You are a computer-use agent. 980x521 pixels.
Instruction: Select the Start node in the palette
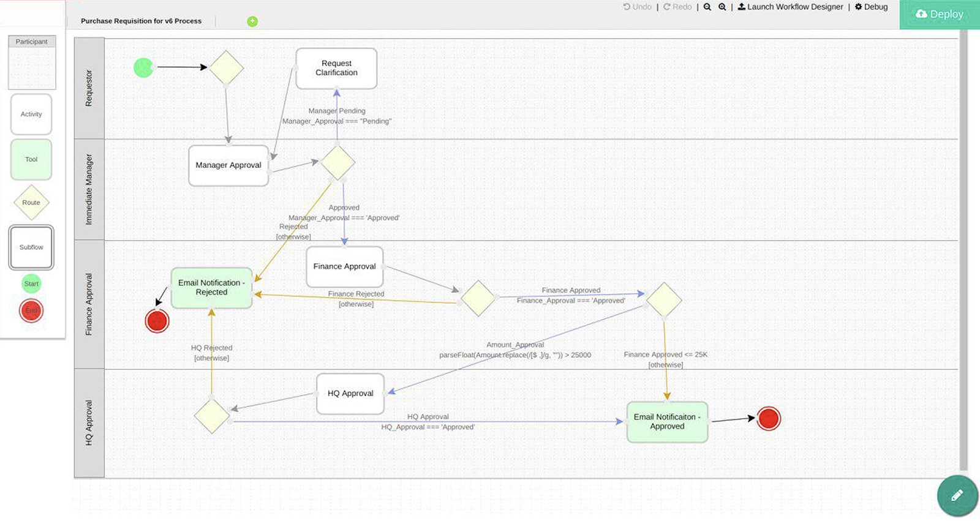31,283
